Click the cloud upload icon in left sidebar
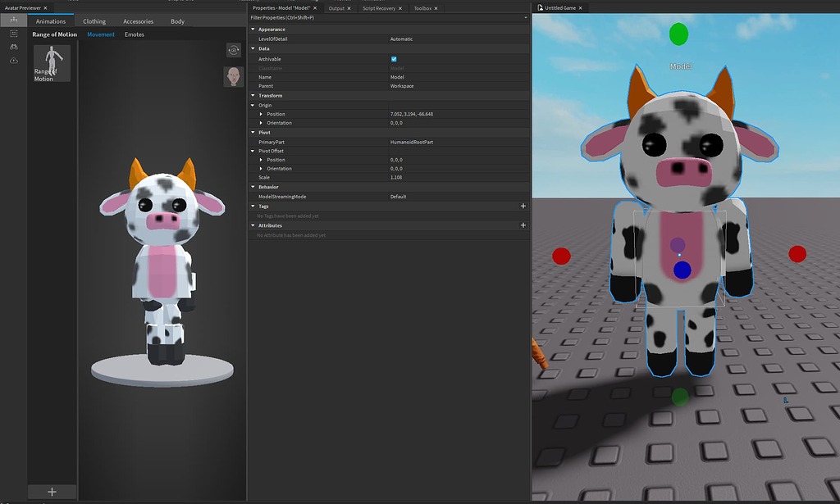The height and width of the screenshot is (504, 840). [13, 60]
